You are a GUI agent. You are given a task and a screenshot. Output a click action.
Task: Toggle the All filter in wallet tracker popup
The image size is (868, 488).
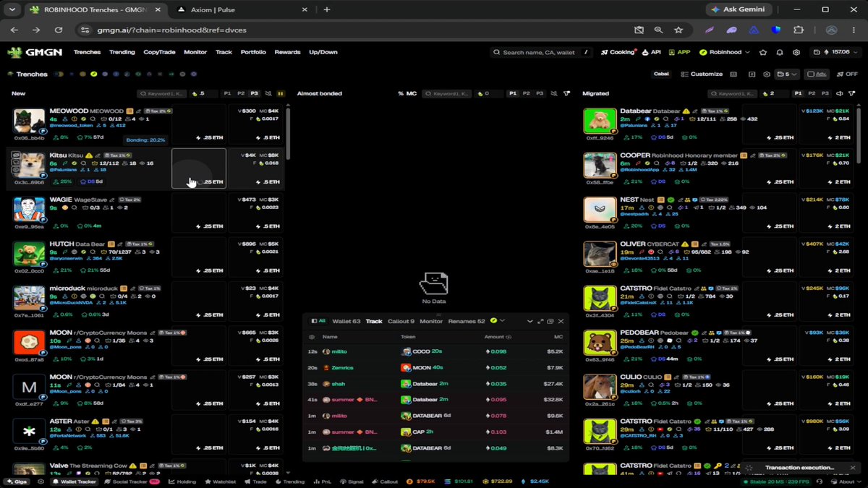click(318, 321)
